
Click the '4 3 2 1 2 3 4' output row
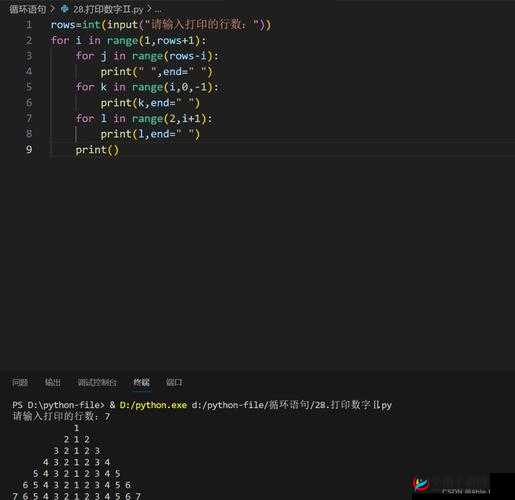[x=77, y=462]
